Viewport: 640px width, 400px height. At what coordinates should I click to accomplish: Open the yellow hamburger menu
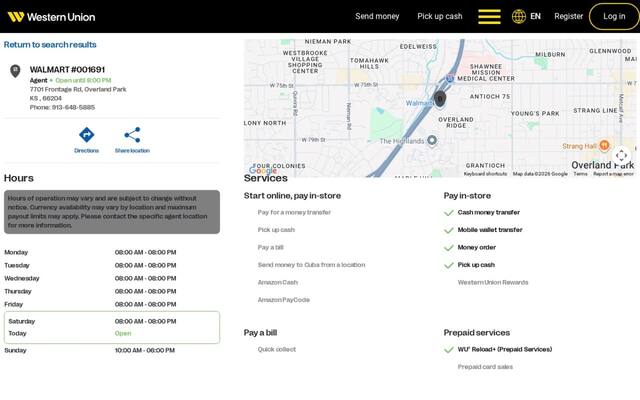489,17
